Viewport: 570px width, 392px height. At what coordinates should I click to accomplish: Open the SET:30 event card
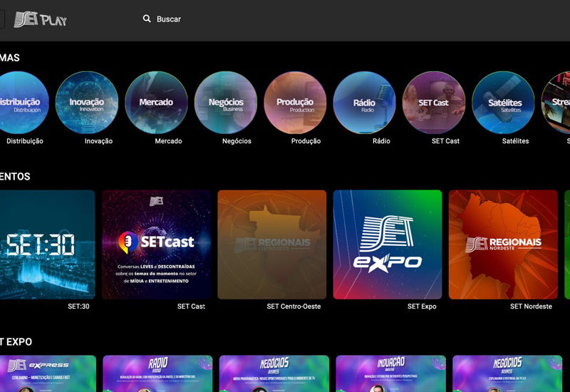47,244
